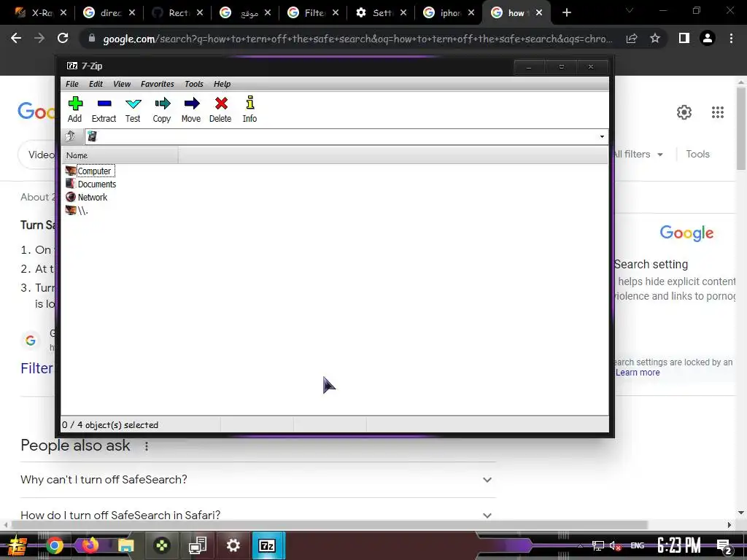Viewport: 747px width, 560px height.
Task: Close the Filter browser tab
Action: pos(336,13)
